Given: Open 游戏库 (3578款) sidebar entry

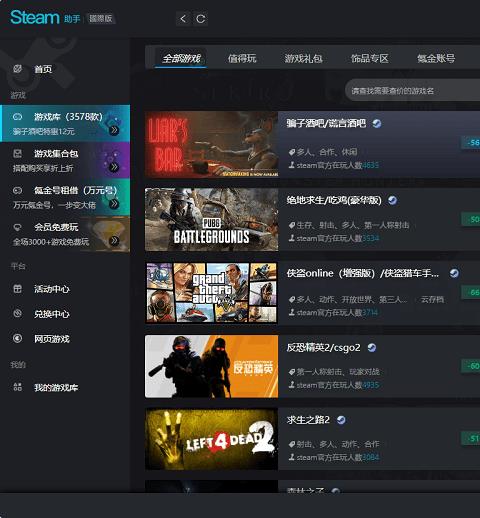Looking at the screenshot, I should [65, 123].
